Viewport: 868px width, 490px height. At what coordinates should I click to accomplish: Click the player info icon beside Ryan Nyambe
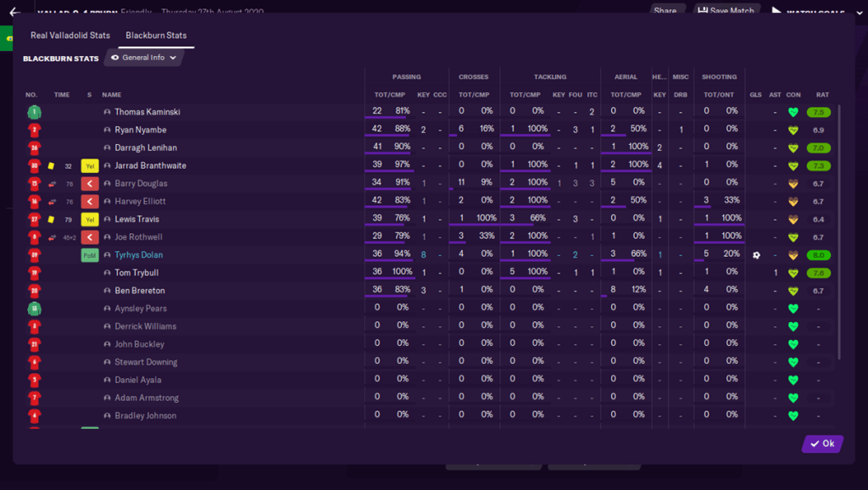click(x=108, y=131)
